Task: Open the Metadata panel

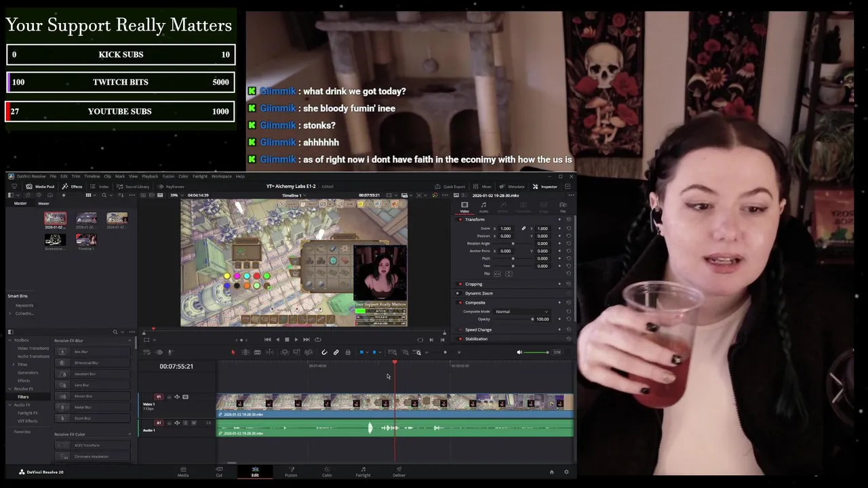Action: (512, 186)
